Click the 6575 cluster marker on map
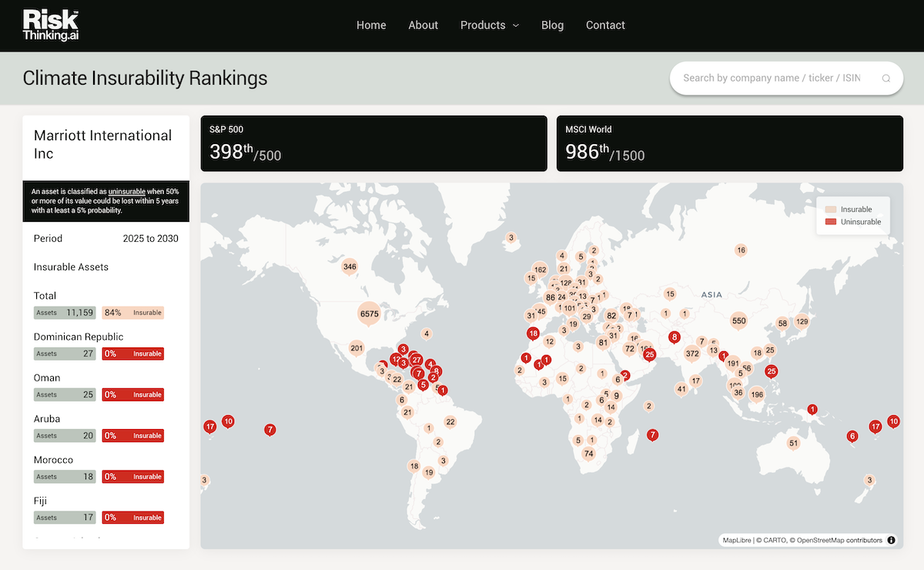This screenshot has width=924, height=570. (369, 313)
